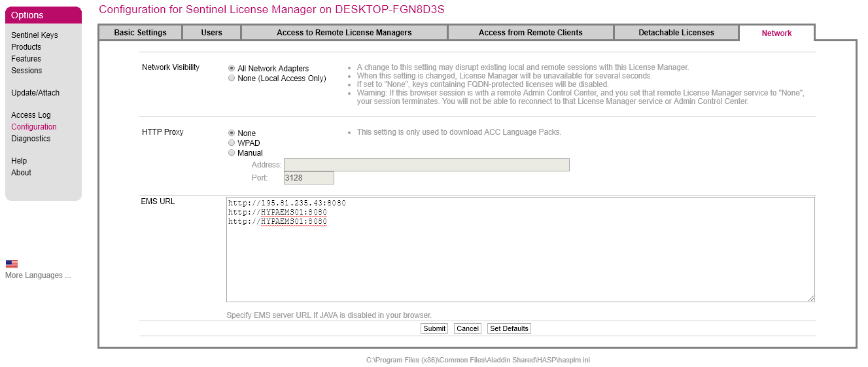Click the hasplm.ini file path text
Viewport: 868px width, 367px height.
478,360
